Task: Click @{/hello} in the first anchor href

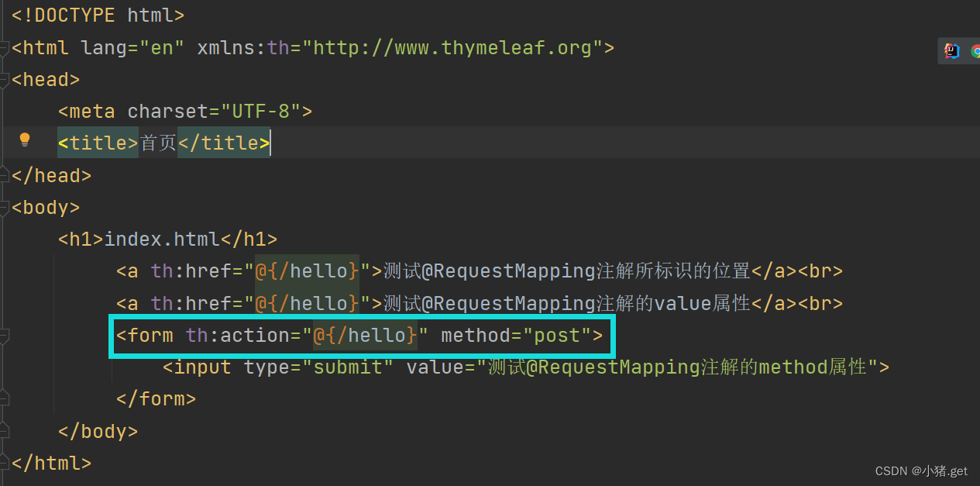Action: [x=307, y=271]
